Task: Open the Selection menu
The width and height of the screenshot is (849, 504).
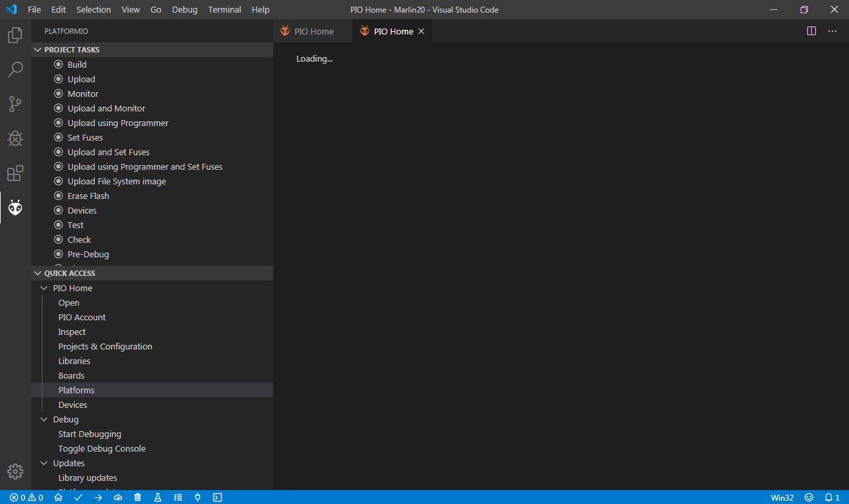Action: 94,10
